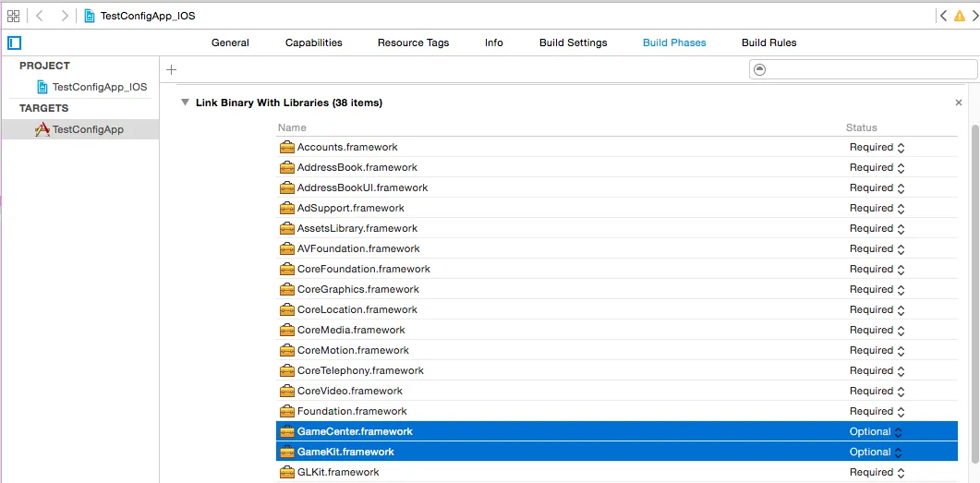
Task: Click the CoreMotion.framework toolbox icon
Action: (x=287, y=351)
